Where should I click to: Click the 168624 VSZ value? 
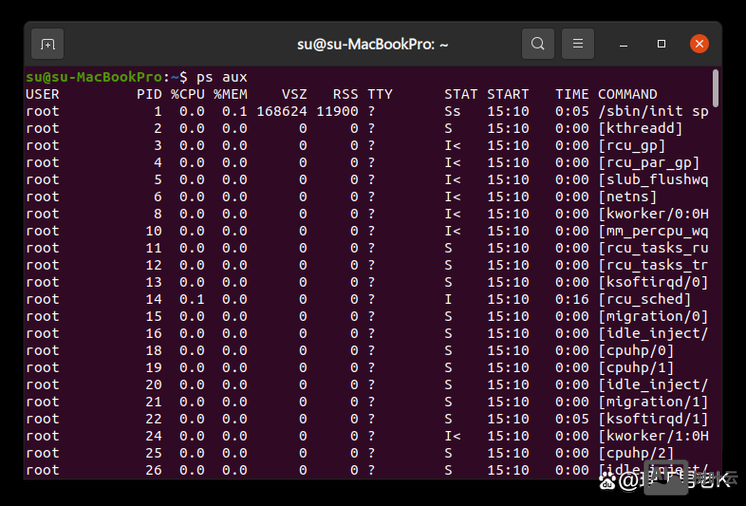click(x=281, y=111)
